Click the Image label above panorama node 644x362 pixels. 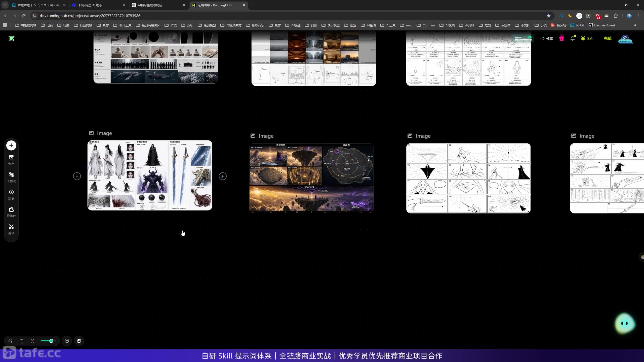266,136
